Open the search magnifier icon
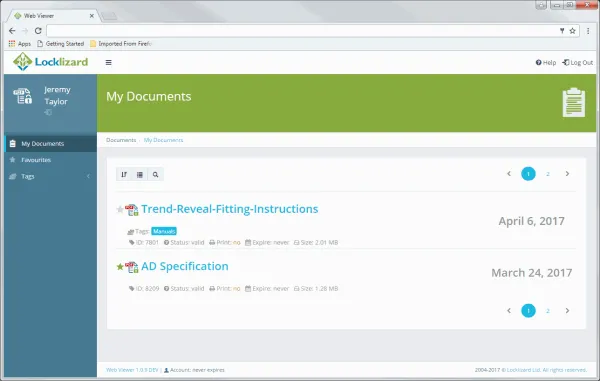Image resolution: width=600 pixels, height=381 pixels. (x=155, y=174)
